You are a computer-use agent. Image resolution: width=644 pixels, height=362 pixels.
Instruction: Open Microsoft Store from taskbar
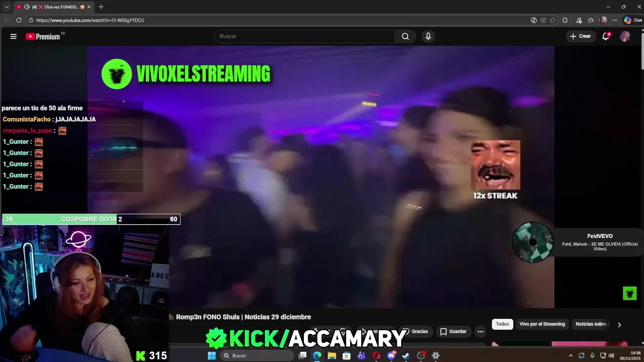click(x=347, y=355)
